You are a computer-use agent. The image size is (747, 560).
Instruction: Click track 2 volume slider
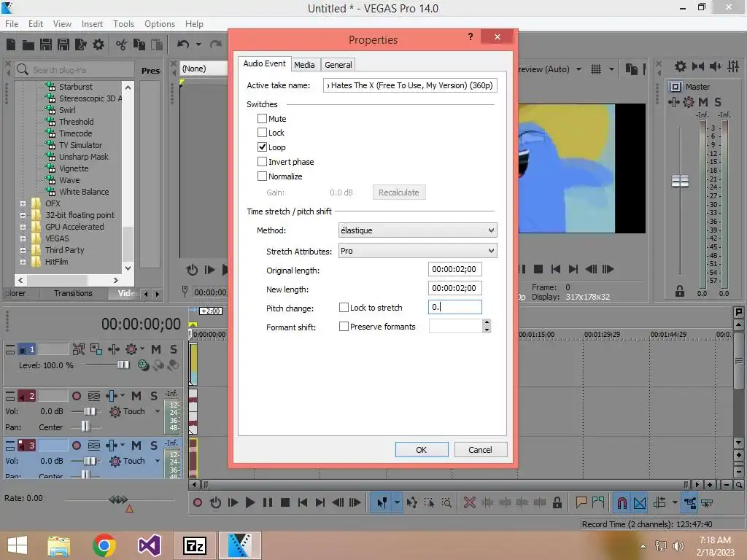point(90,411)
